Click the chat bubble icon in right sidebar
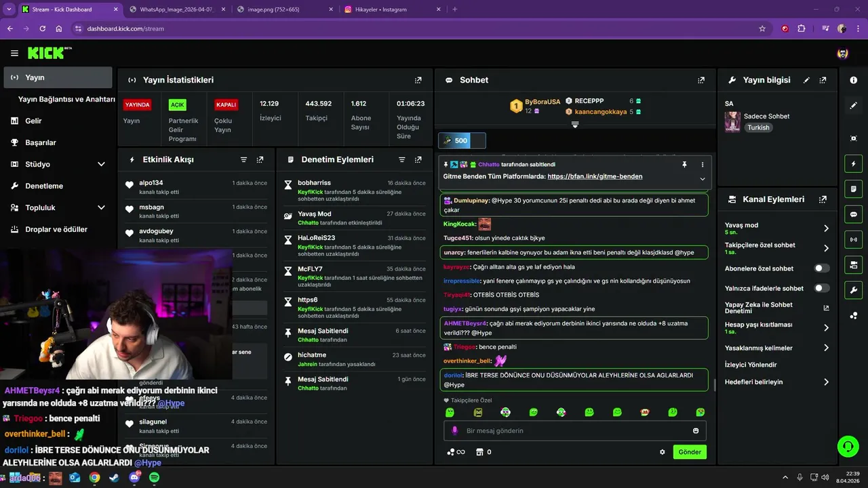 [x=853, y=214]
